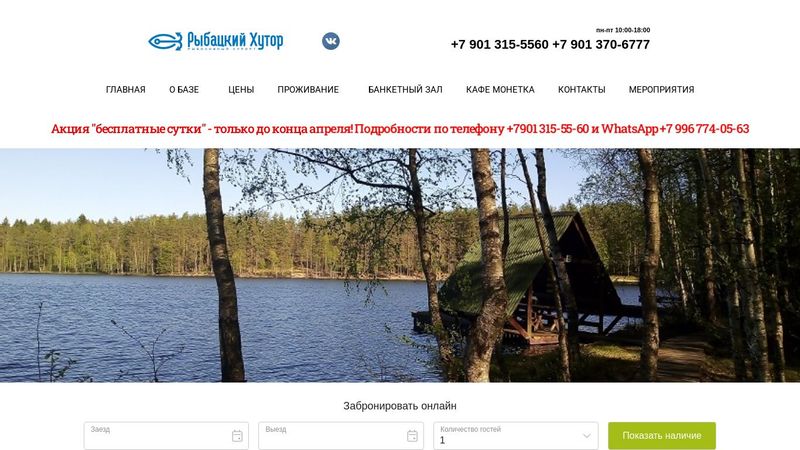Open the VK social network icon

pos(331,41)
